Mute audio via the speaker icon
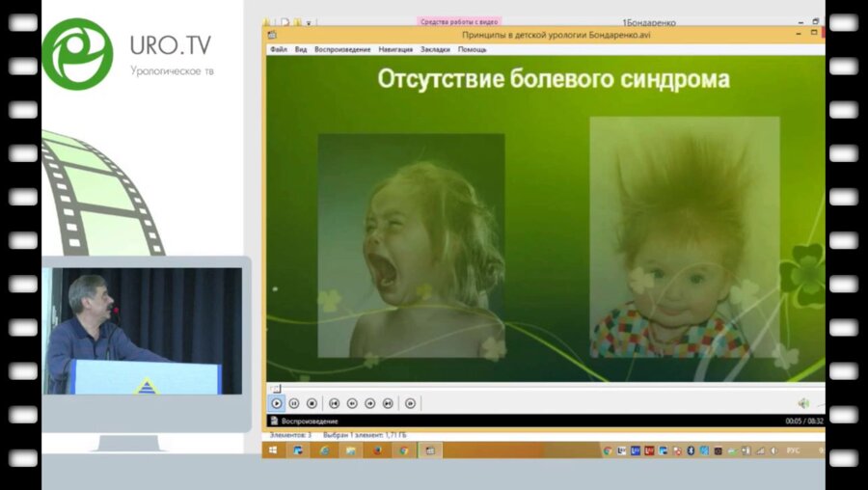This screenshot has width=868, height=490. click(x=802, y=403)
